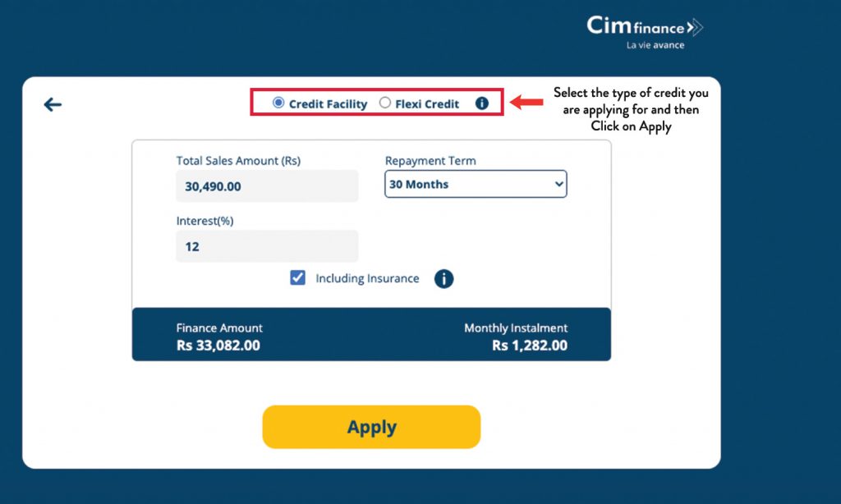The width and height of the screenshot is (841, 504).
Task: Click the instruction text about selecting credit type
Action: tap(631, 109)
